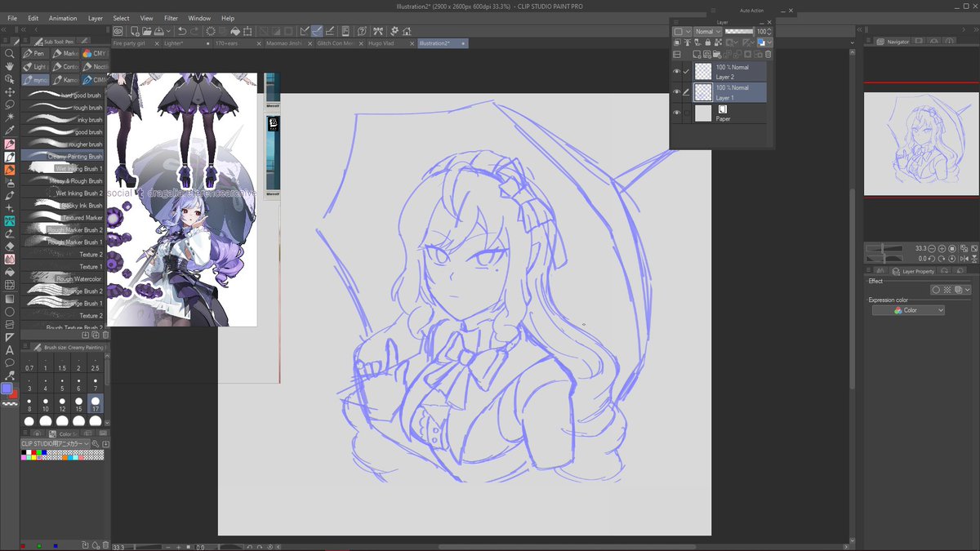This screenshot has height=551, width=980.
Task: Toggle the Border effect circle icon
Action: click(936, 290)
